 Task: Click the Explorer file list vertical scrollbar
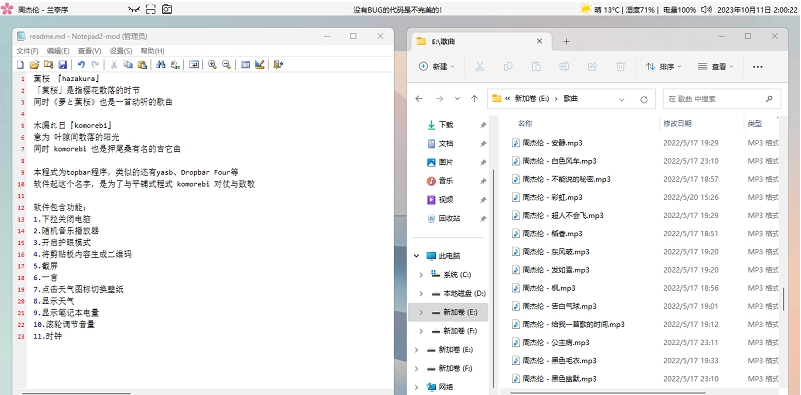(783, 299)
